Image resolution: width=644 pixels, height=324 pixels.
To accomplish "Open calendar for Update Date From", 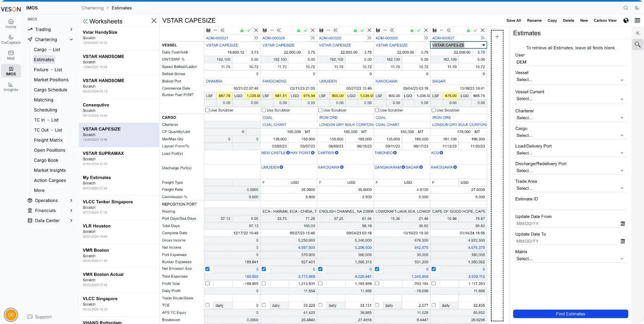I will pyautogui.click(x=623, y=224).
